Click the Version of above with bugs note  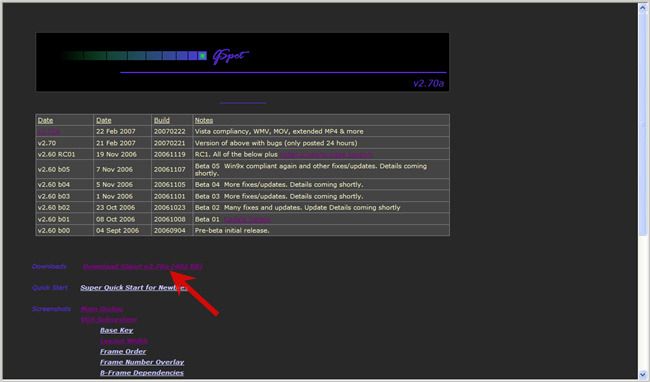(x=276, y=143)
